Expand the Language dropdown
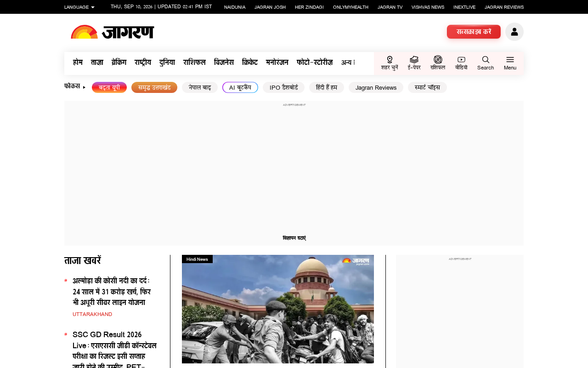 [x=79, y=7]
